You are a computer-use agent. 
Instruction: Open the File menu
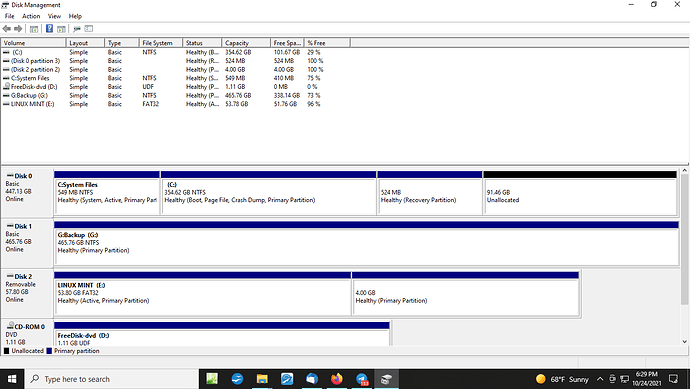[x=9, y=16]
